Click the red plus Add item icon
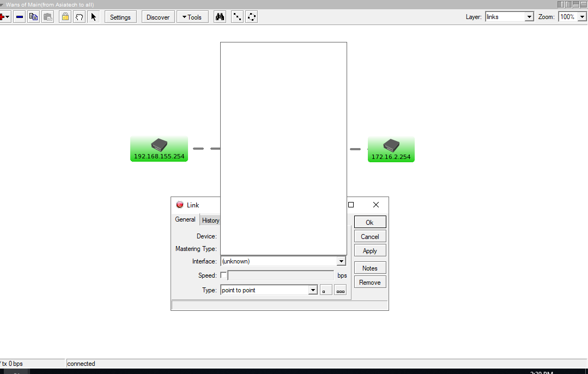 tap(2, 17)
